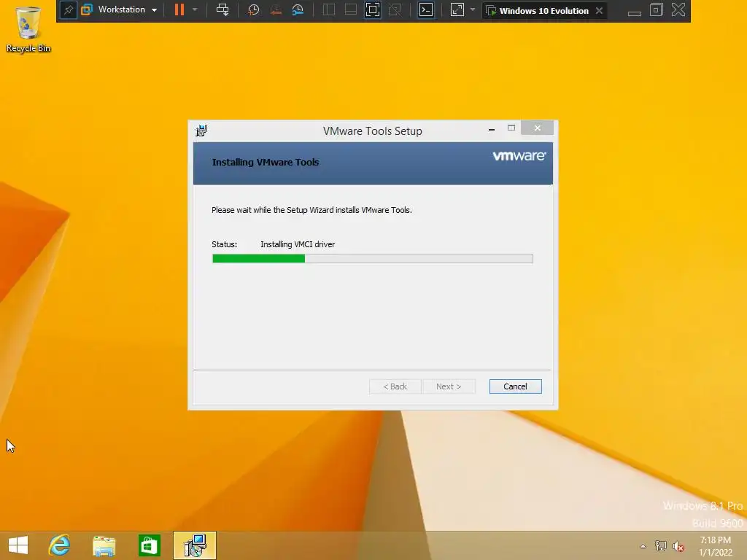Show or hide the library sidebar
The image size is (747, 560).
(x=329, y=10)
